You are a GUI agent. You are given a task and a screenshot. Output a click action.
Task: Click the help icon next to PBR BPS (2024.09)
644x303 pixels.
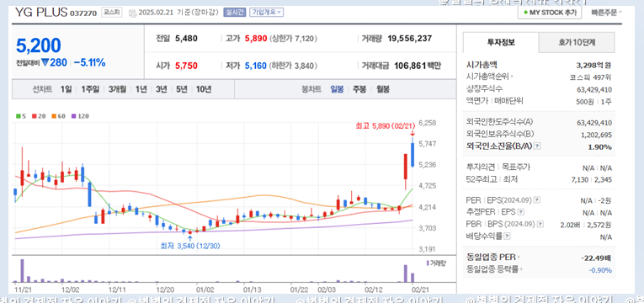coord(540,224)
